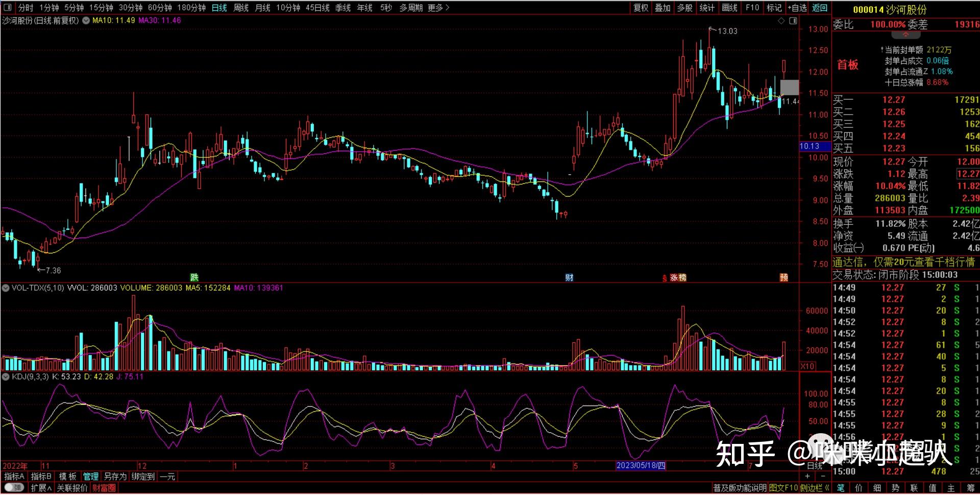The width and height of the screenshot is (980, 495).
Task: Click the 关联报价 tab
Action: [x=71, y=488]
